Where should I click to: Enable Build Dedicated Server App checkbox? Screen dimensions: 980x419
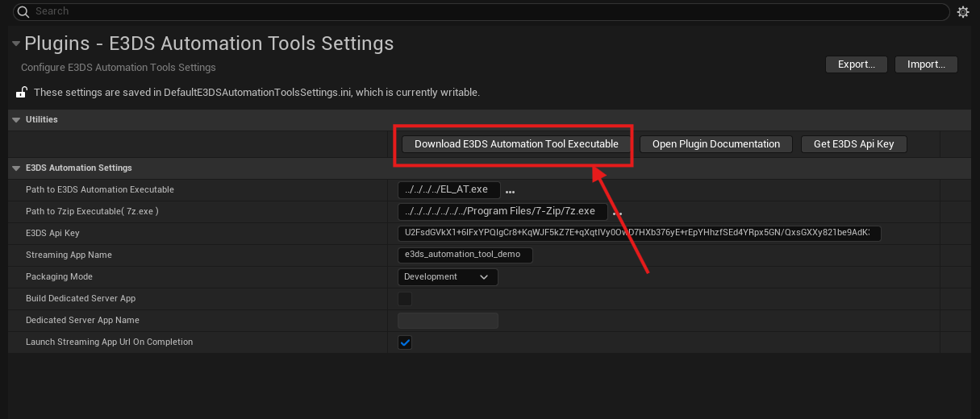tap(405, 299)
